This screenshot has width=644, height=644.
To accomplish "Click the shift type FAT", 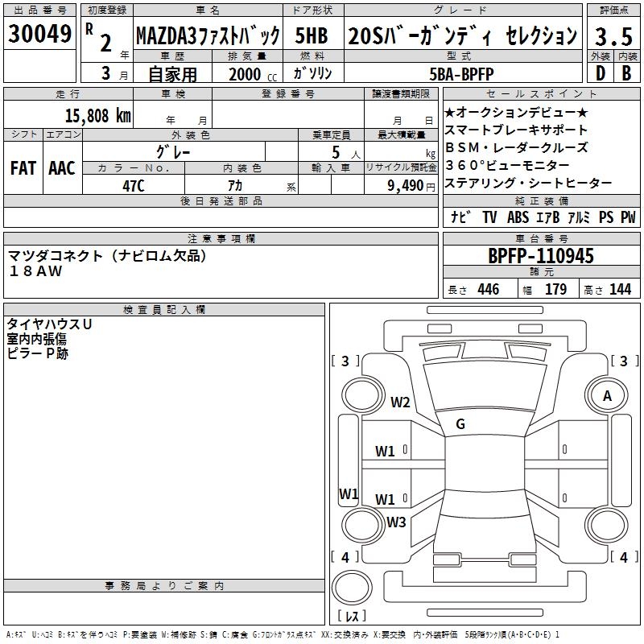I will (x=23, y=168).
